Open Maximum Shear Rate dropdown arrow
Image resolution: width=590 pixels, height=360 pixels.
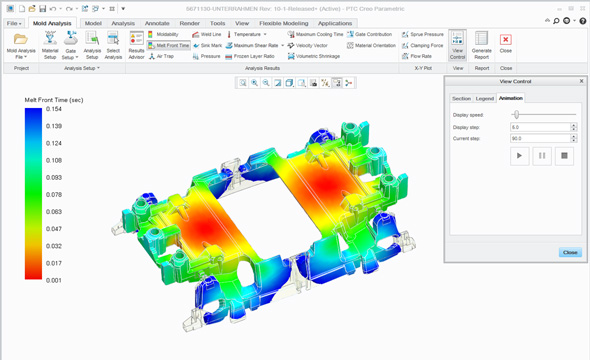(x=283, y=46)
